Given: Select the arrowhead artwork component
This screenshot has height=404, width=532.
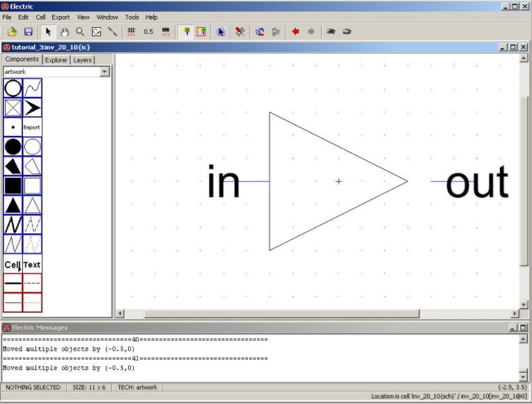Looking at the screenshot, I should click(32, 107).
